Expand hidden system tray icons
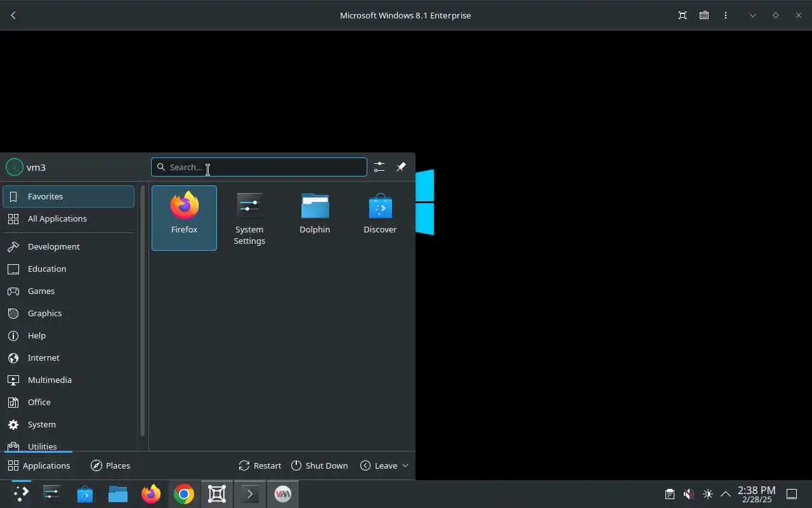Image resolution: width=812 pixels, height=508 pixels. click(x=726, y=494)
